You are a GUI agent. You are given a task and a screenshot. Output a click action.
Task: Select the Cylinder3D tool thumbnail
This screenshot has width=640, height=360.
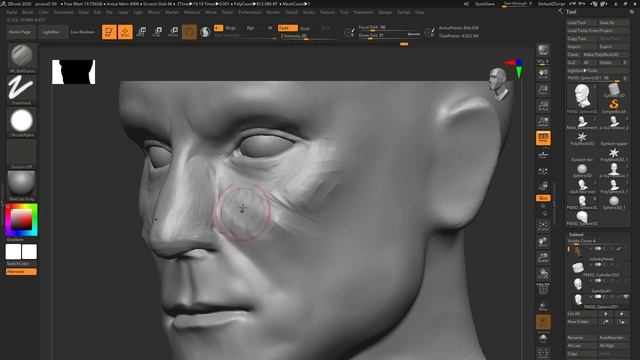coord(613,91)
